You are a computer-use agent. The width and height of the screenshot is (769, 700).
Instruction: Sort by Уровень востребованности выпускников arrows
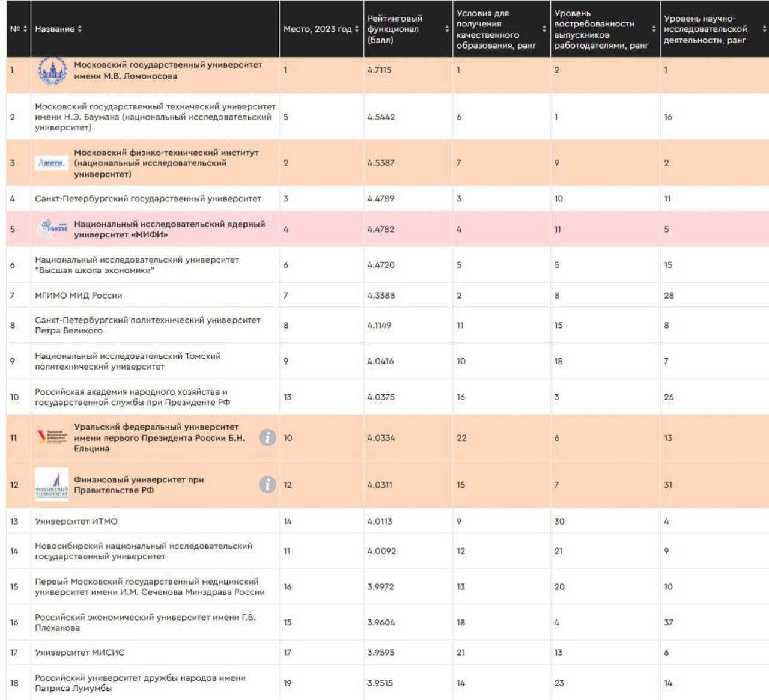[654, 29]
